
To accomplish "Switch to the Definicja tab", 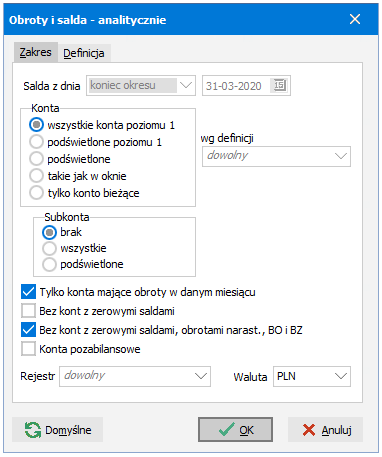I will click(x=84, y=53).
